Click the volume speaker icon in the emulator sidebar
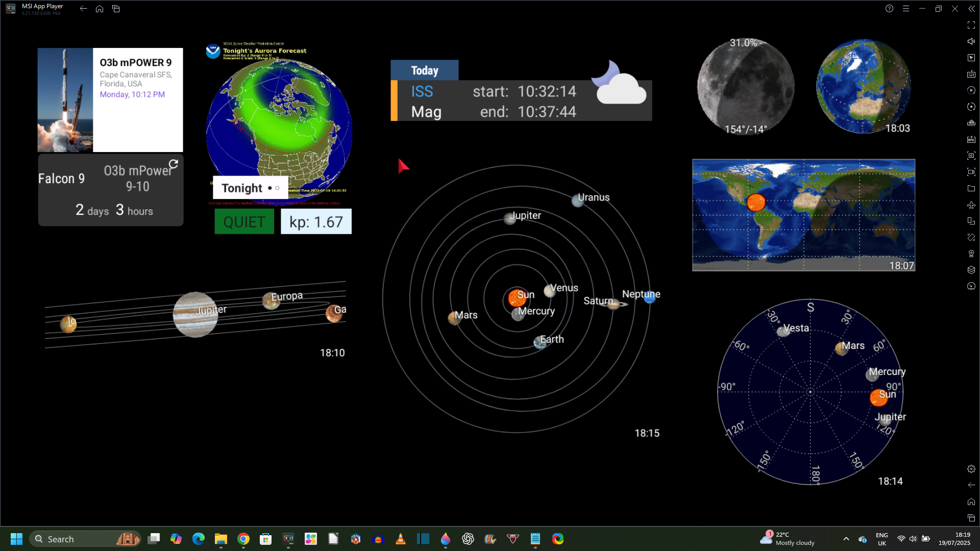Image resolution: width=980 pixels, height=551 pixels. (x=971, y=41)
